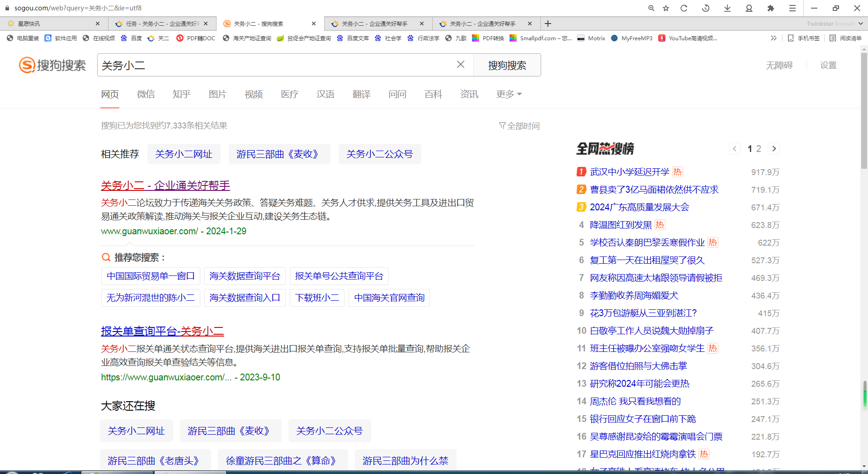868x474 pixels.
Task: Open the 贸促会产地证查询 bookmark
Action: (x=304, y=38)
